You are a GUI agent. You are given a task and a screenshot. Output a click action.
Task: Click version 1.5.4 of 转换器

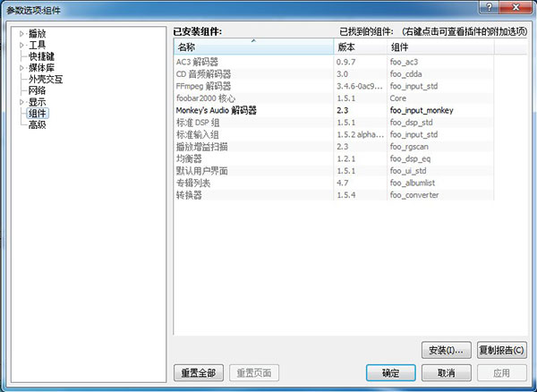tap(345, 195)
